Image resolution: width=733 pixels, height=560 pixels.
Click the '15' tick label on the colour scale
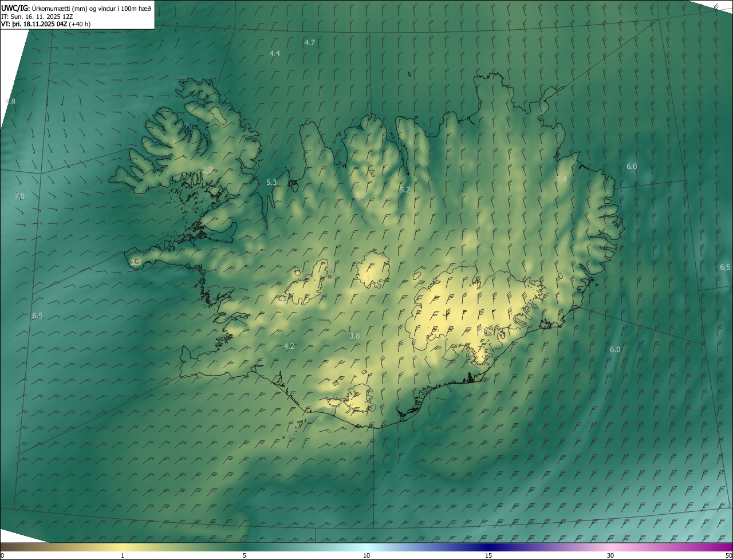tap(488, 555)
